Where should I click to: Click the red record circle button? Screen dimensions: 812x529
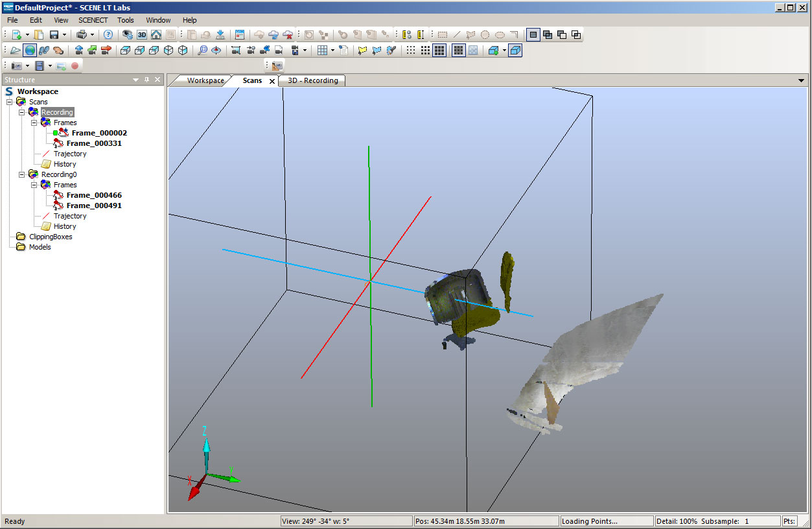[75, 66]
